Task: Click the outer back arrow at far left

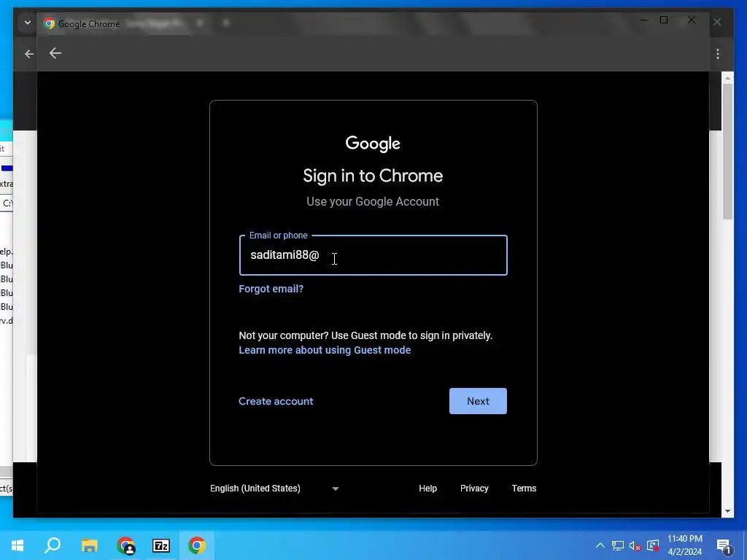Action: pos(29,54)
